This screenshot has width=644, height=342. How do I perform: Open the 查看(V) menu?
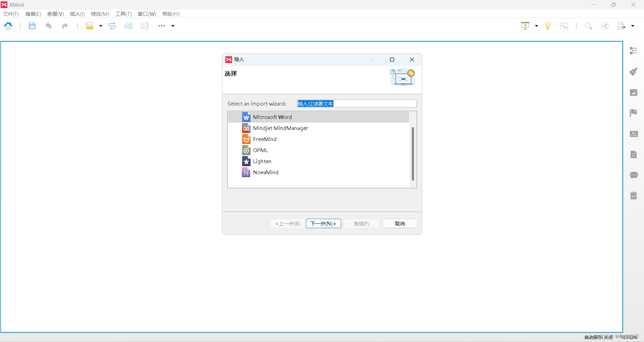click(55, 14)
